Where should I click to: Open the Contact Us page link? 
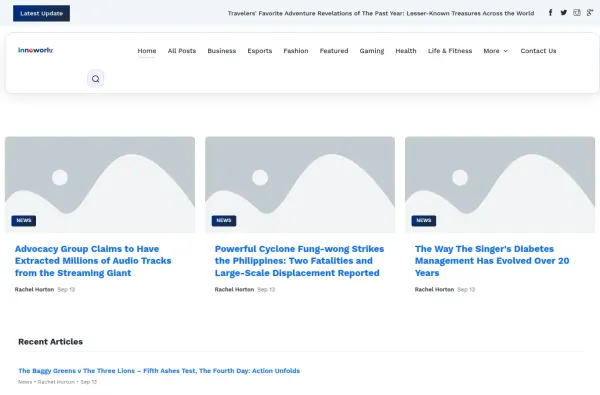538,51
